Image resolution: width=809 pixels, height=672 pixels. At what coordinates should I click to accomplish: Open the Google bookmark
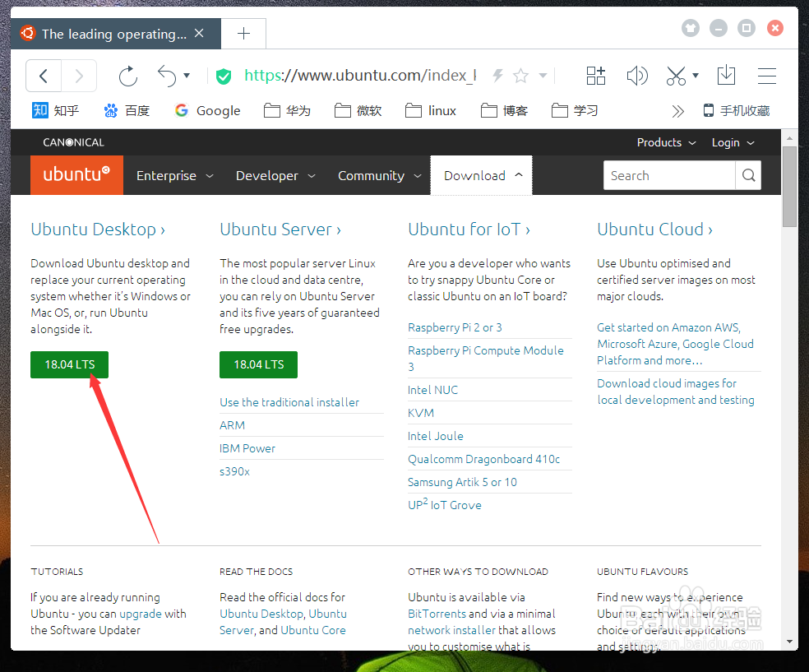208,110
